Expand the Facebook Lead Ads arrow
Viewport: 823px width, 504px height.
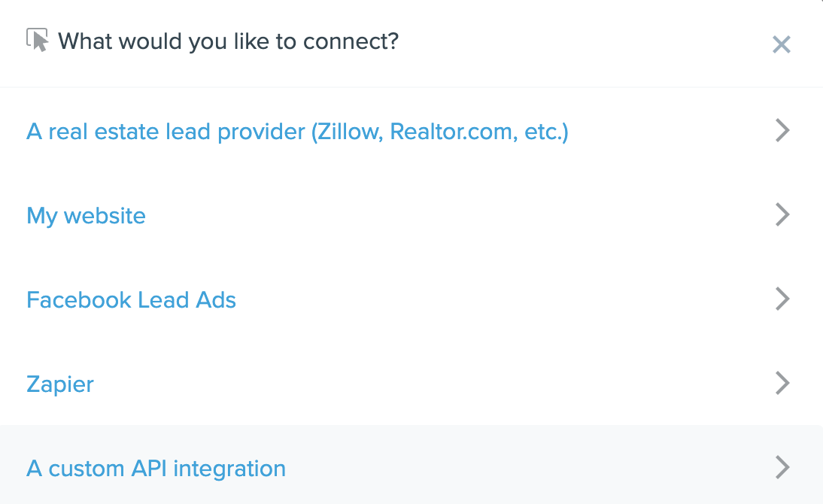coord(782,299)
